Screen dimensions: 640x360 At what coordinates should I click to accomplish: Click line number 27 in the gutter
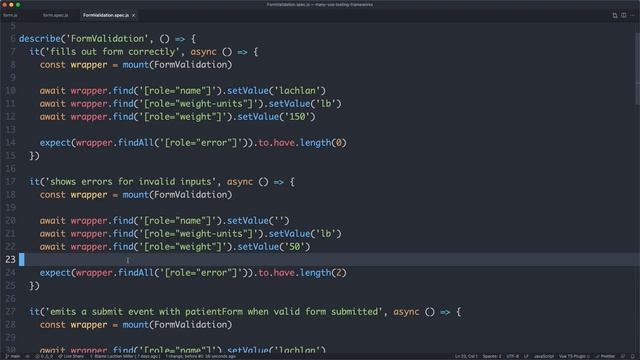(x=11, y=311)
